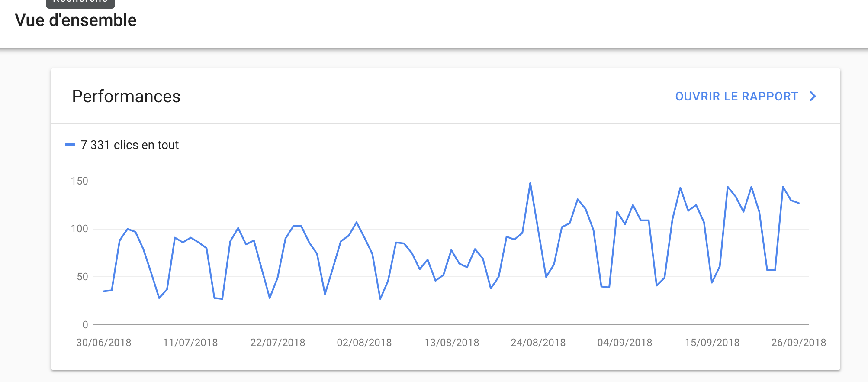Click the '7 331 clics en tout' legend label
The image size is (868, 382).
(x=129, y=145)
